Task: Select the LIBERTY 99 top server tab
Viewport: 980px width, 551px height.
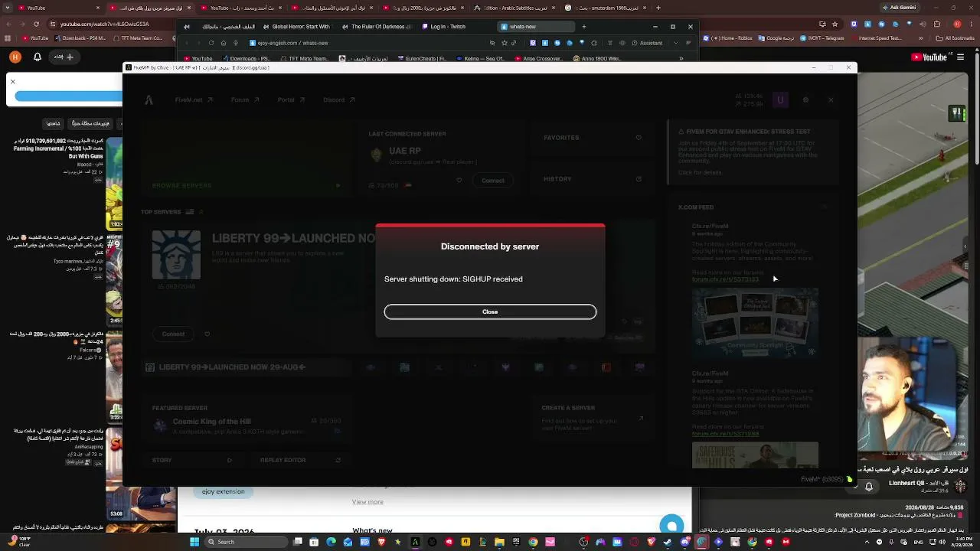Action: (x=247, y=367)
